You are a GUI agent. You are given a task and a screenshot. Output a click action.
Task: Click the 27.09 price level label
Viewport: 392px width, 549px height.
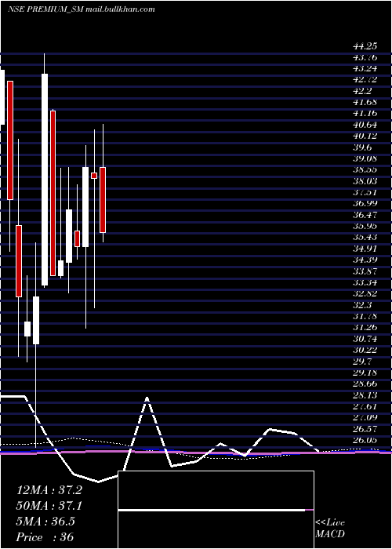point(365,417)
